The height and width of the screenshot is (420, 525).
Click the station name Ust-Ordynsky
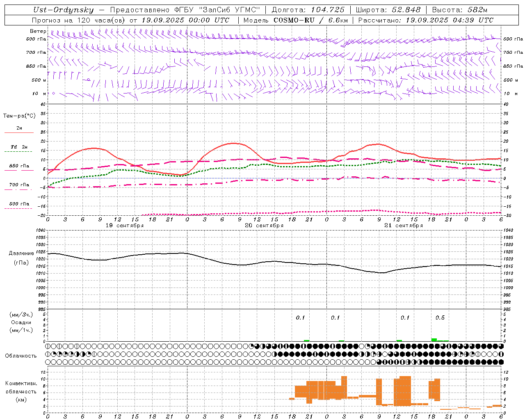pos(63,10)
